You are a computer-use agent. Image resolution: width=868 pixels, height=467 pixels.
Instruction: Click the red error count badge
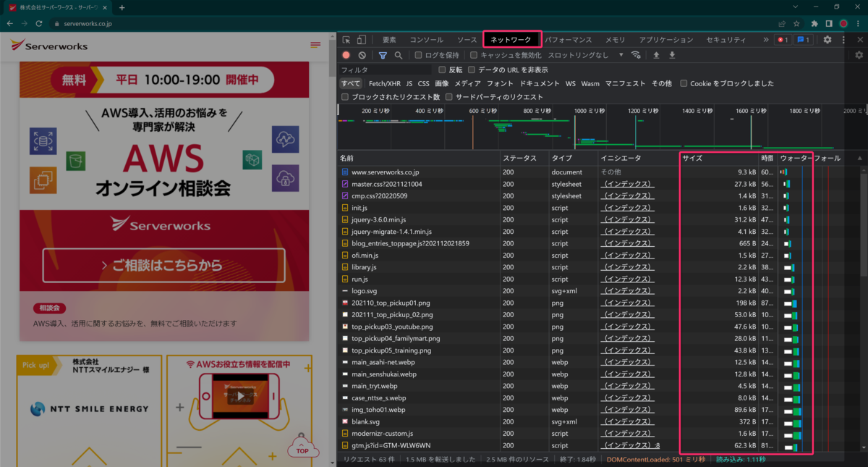pos(783,40)
